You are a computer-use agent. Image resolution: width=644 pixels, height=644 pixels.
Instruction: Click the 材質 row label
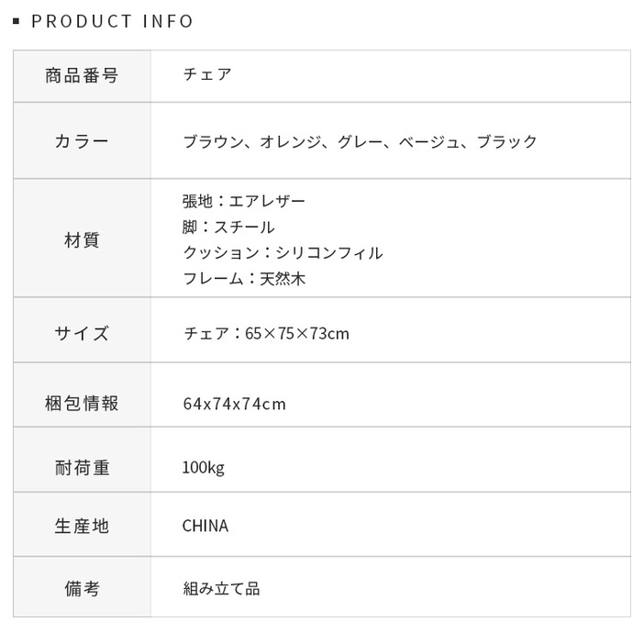click(x=82, y=240)
